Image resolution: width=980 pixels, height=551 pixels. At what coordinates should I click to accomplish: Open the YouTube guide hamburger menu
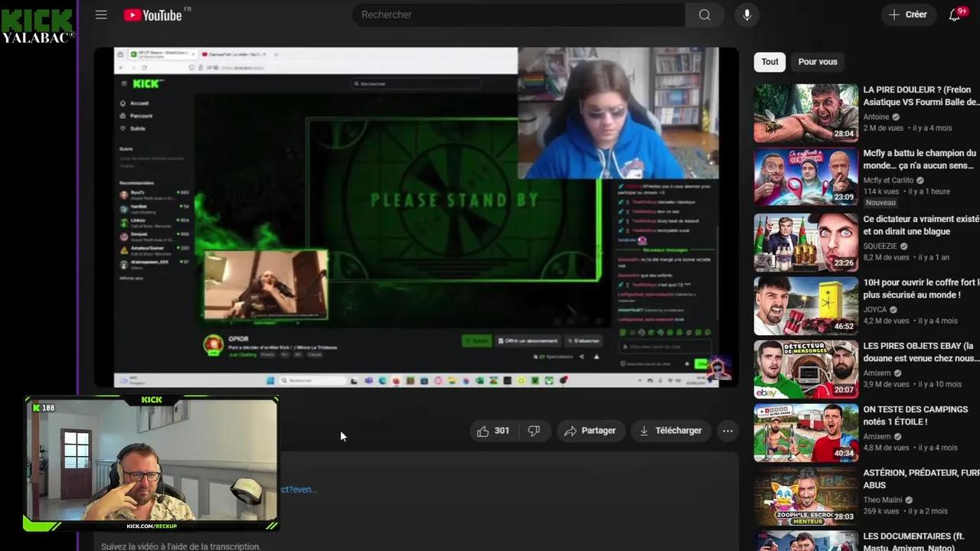coord(101,15)
